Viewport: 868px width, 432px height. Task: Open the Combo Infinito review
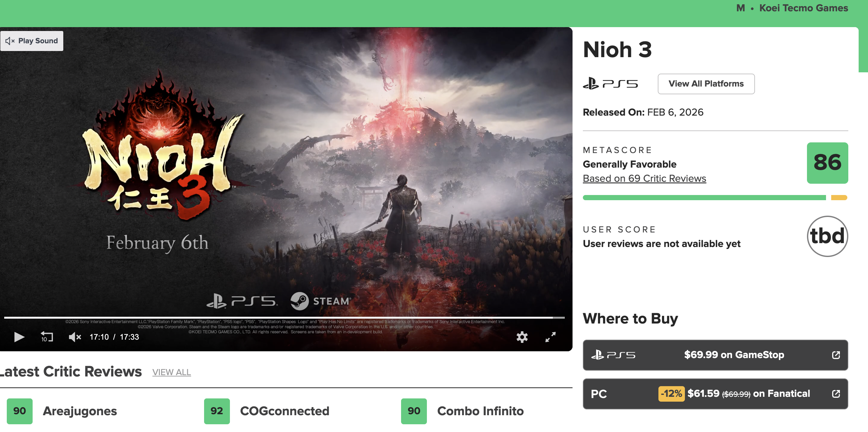point(480,411)
